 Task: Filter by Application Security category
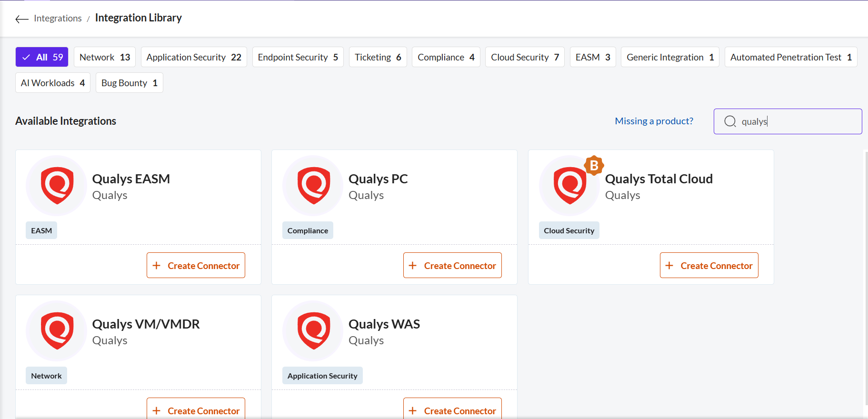click(x=194, y=57)
